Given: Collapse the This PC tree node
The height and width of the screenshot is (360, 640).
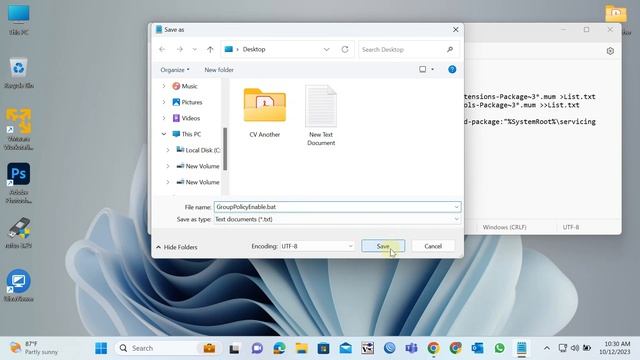Looking at the screenshot, I should [164, 134].
